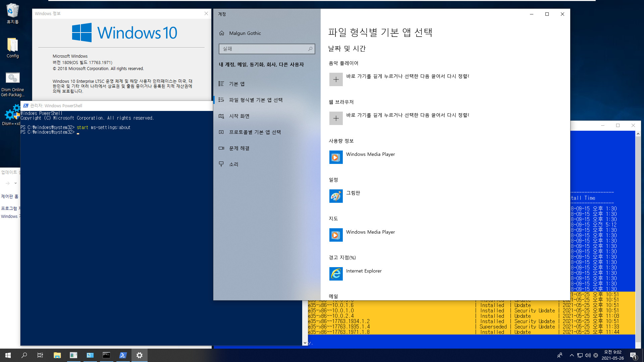Screen dimensions: 644x362
Task: Click the plus icon under 웹 브라우저
Action: pos(336,118)
